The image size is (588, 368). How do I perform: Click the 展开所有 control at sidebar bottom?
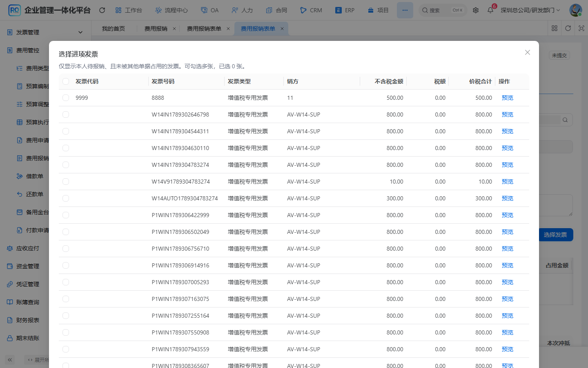click(x=37, y=360)
